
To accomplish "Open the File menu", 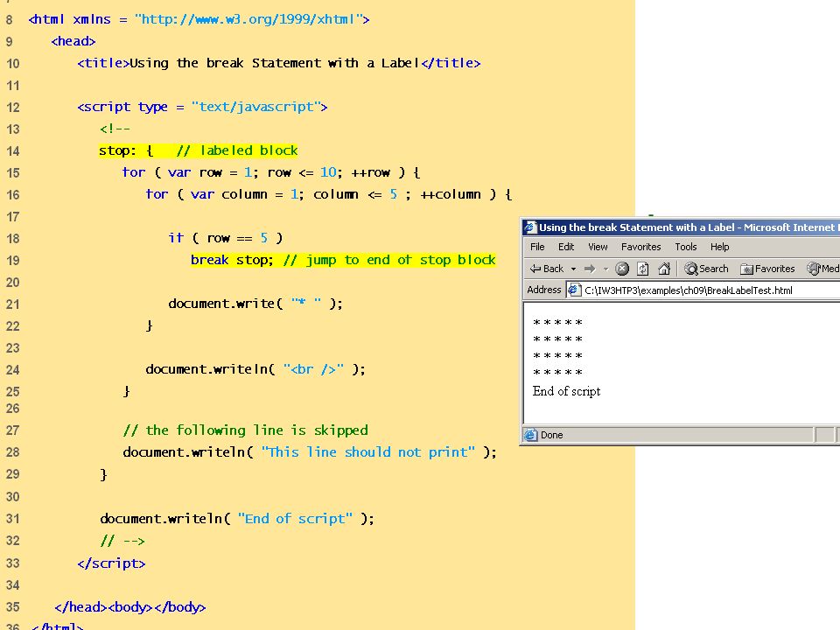I will point(537,247).
